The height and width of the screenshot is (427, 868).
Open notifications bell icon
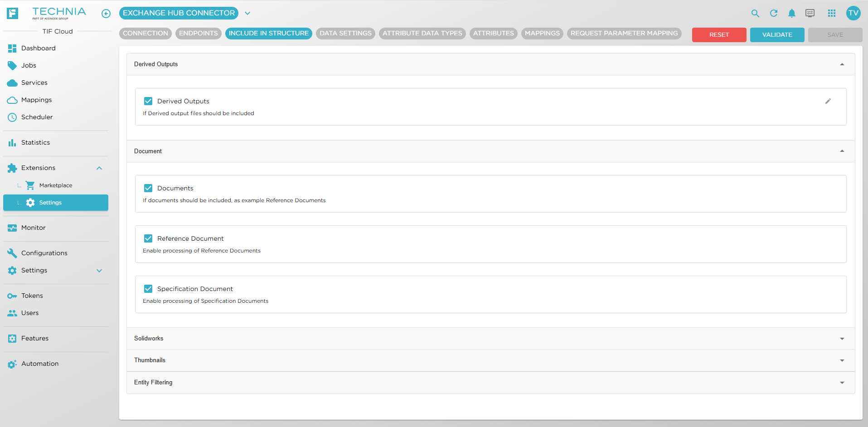click(x=792, y=13)
